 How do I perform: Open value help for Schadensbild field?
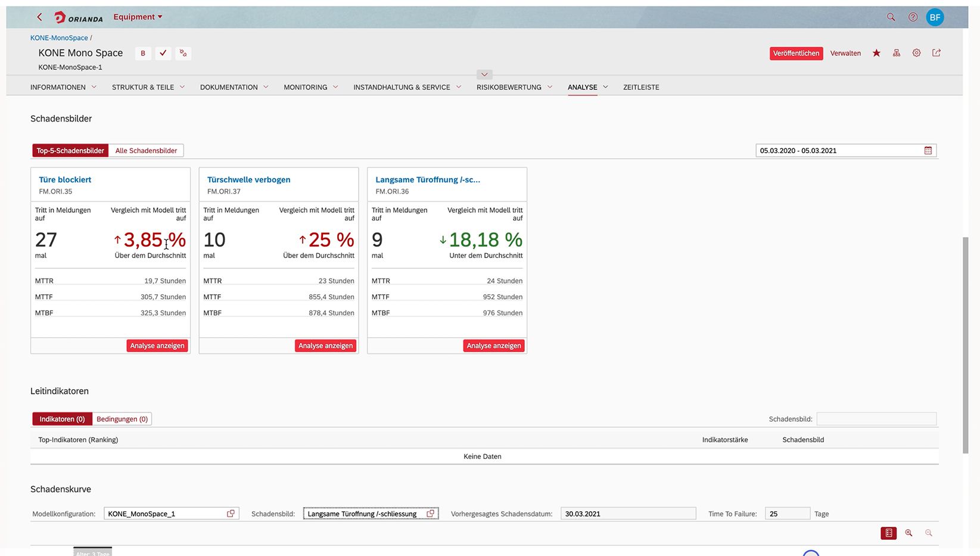click(x=430, y=514)
